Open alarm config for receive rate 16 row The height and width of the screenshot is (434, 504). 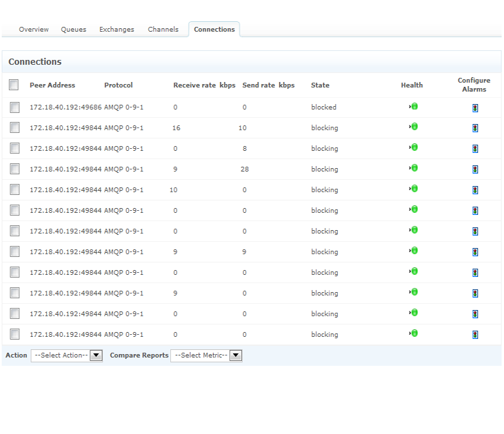tap(475, 128)
